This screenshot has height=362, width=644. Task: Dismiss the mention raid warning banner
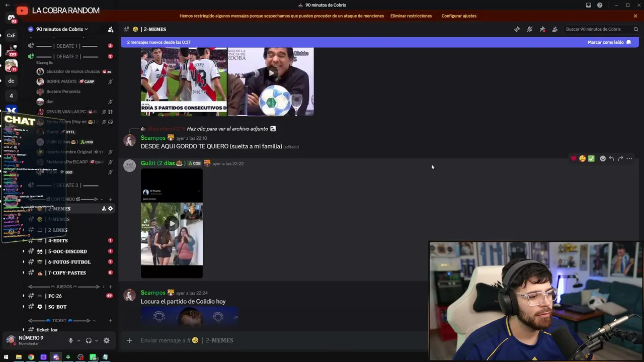635,16
